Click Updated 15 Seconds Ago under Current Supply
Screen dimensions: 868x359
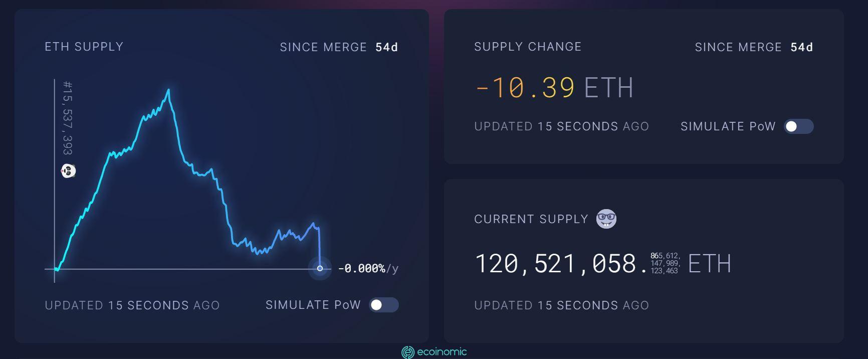(561, 305)
